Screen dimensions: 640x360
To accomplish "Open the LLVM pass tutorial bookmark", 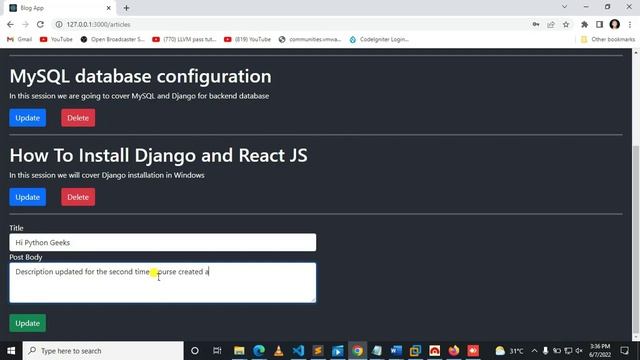I will click(x=184, y=39).
